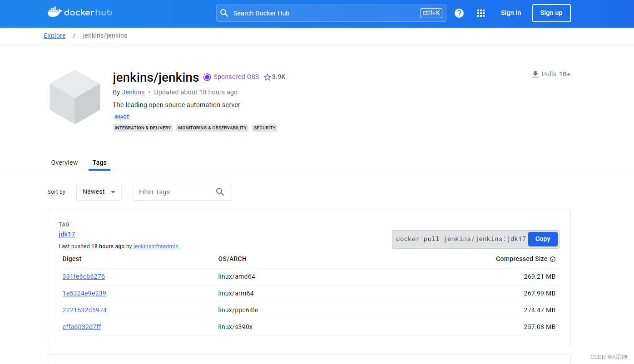The image size is (634, 364).
Task: Select the Tags tab
Action: point(99,162)
